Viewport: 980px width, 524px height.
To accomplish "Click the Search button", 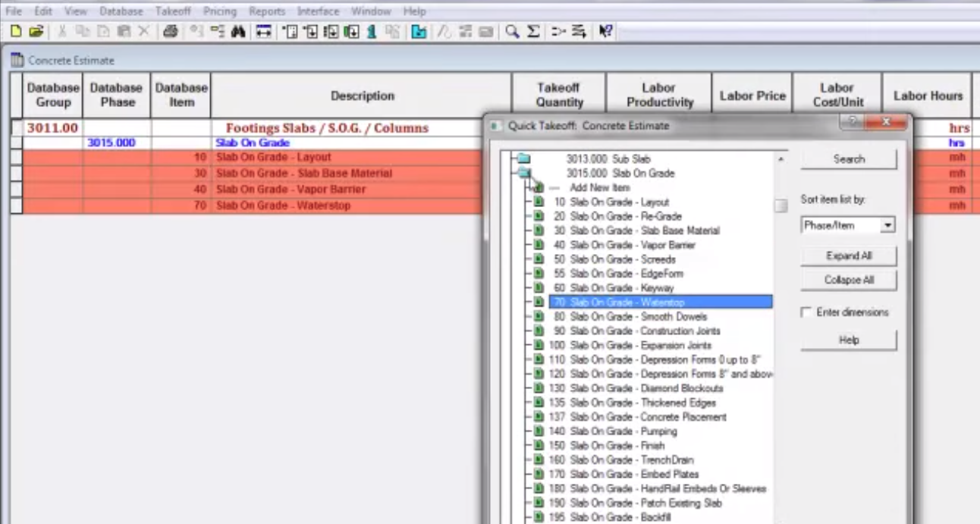I will click(849, 159).
